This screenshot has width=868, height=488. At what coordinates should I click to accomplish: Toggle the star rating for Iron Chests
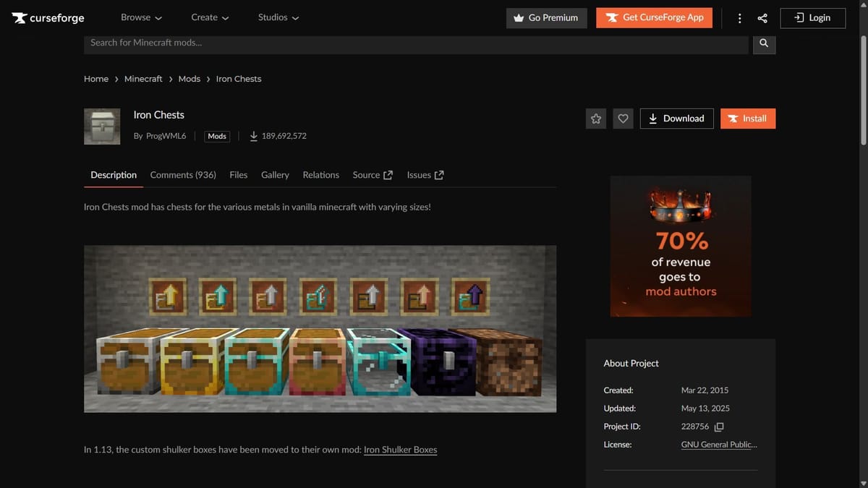pos(595,118)
